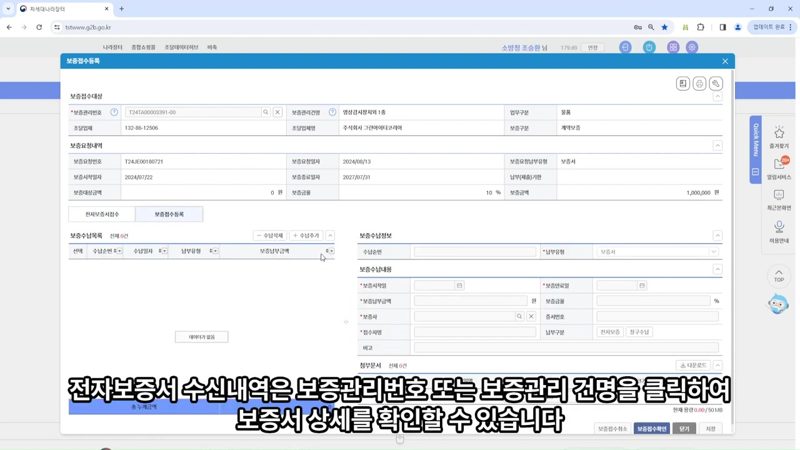Click the blue 보증접수확인 button
Image resolution: width=800 pixels, height=450 pixels.
[x=652, y=429]
